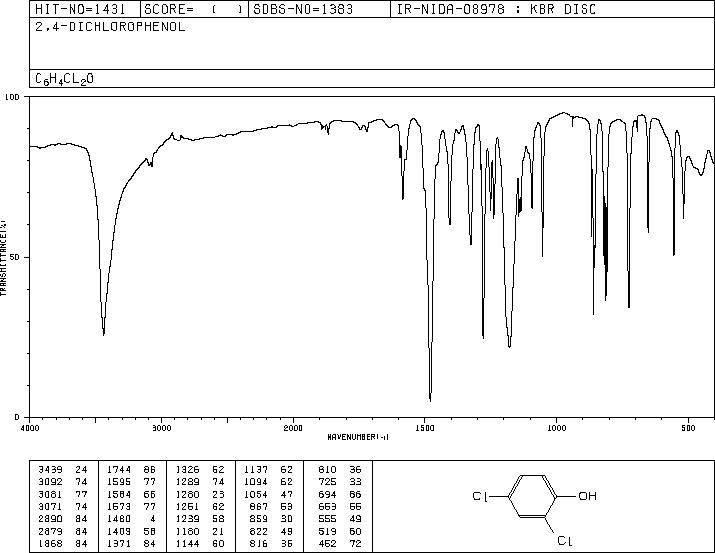Select the 1144 wavenumber in the table
This screenshot has width=715, height=553.
[x=187, y=543]
